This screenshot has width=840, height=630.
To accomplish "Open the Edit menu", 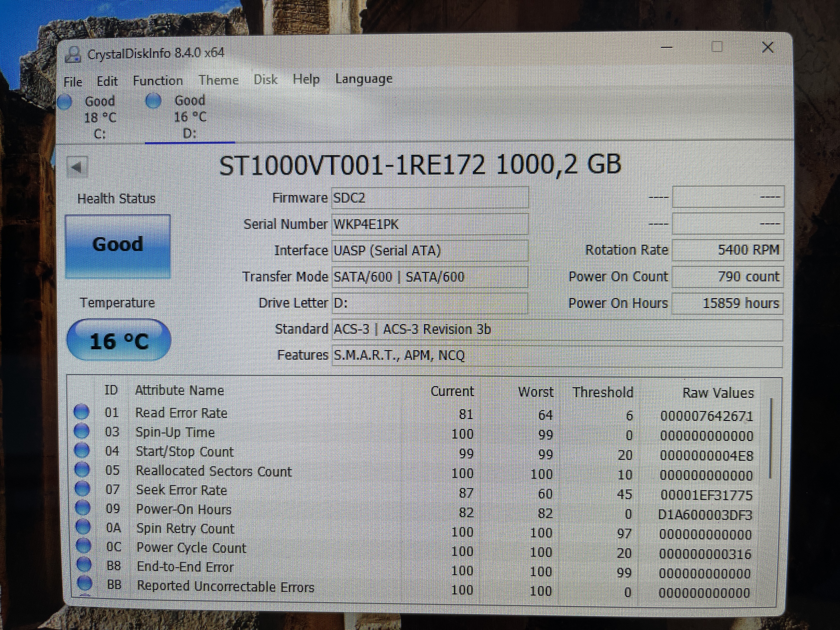I will coord(107,81).
